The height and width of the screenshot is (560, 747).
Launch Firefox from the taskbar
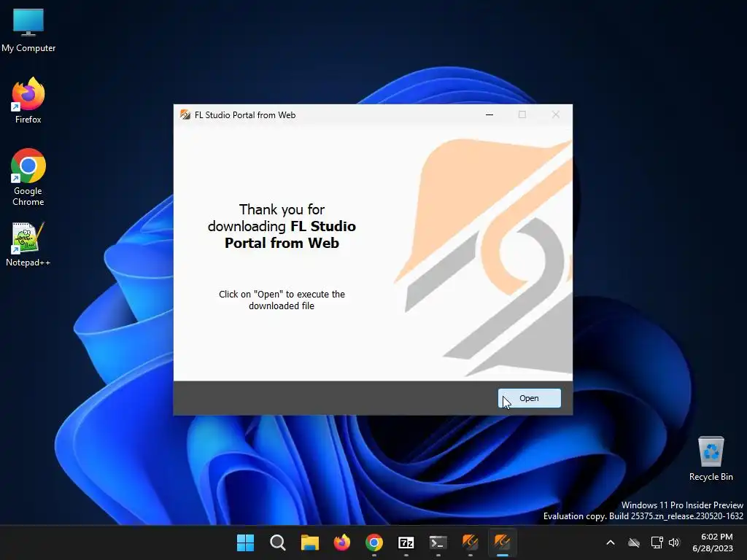[x=341, y=542]
